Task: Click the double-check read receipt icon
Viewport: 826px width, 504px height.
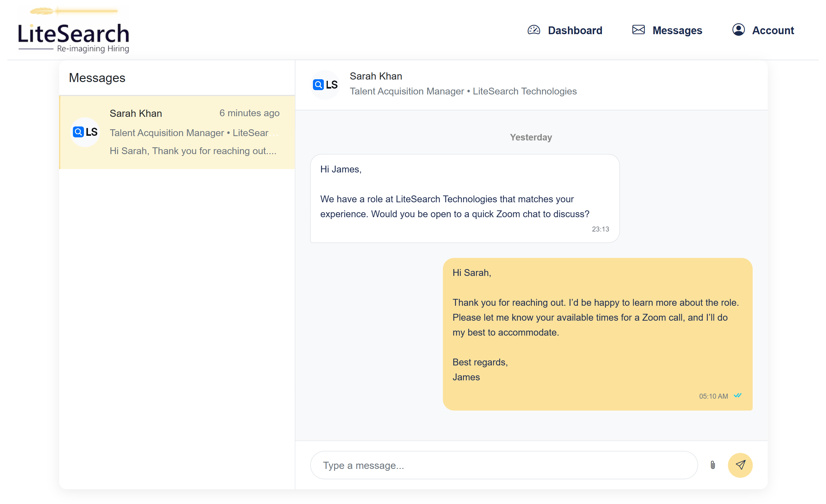Action: (x=737, y=396)
